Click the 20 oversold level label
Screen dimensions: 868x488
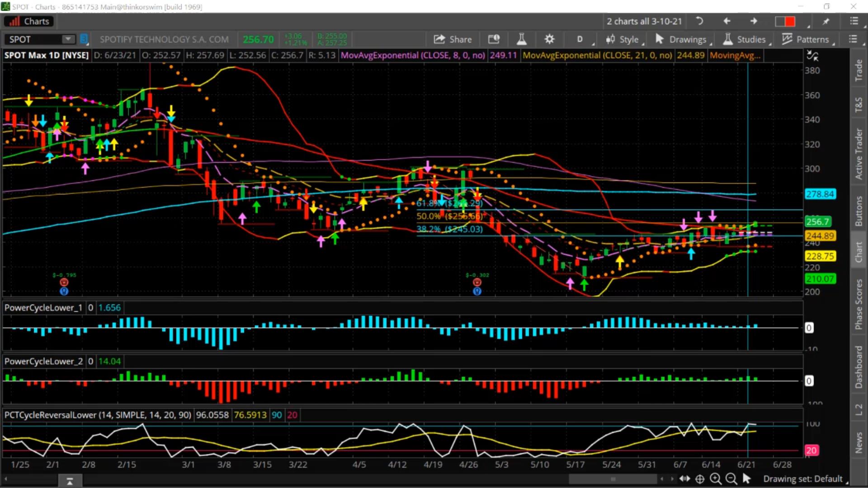[811, 450]
